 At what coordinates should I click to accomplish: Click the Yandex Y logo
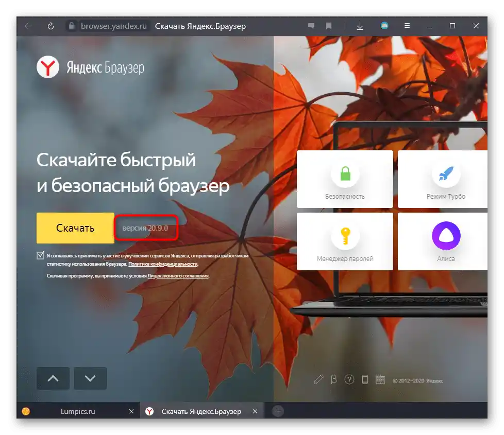(x=48, y=67)
